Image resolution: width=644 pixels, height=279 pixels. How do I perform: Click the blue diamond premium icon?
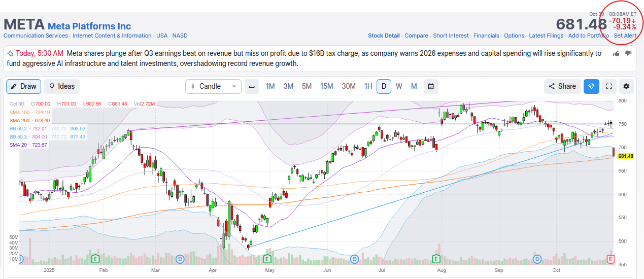click(x=591, y=86)
